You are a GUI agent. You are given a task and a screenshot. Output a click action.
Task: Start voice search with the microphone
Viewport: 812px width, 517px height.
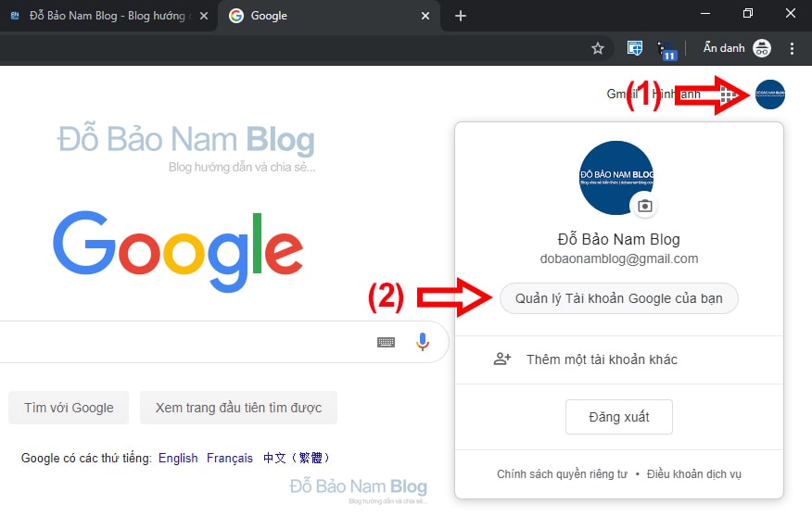pos(423,342)
